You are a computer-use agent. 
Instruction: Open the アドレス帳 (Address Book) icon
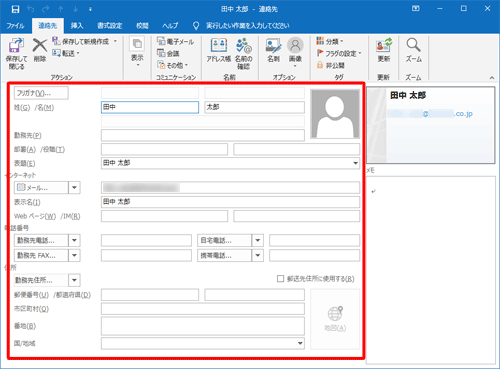[219, 45]
